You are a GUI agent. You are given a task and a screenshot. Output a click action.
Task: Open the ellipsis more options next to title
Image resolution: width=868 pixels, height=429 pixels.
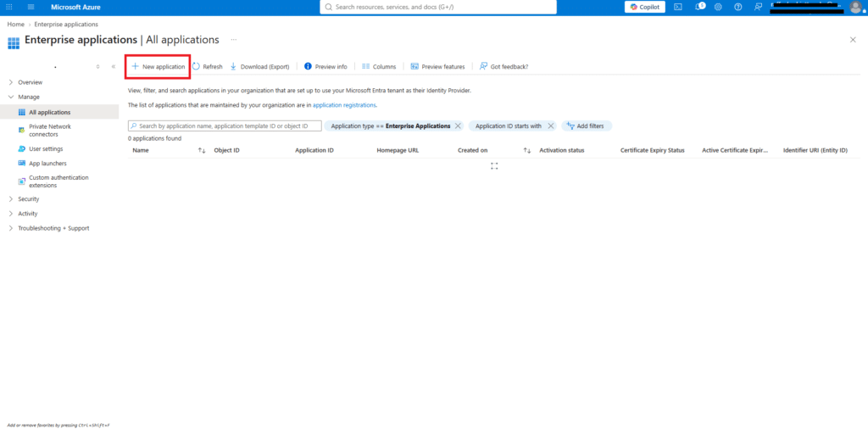[234, 40]
